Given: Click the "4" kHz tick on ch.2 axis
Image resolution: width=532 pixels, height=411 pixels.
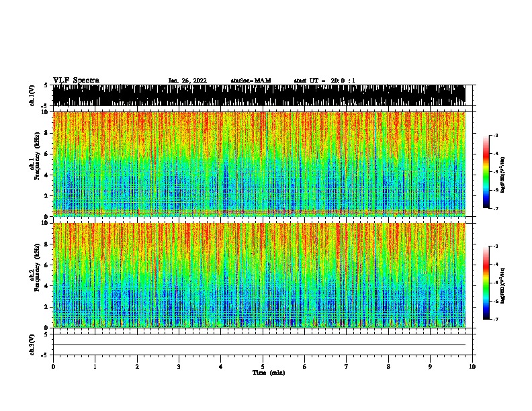Looking at the screenshot, I should click(47, 286).
